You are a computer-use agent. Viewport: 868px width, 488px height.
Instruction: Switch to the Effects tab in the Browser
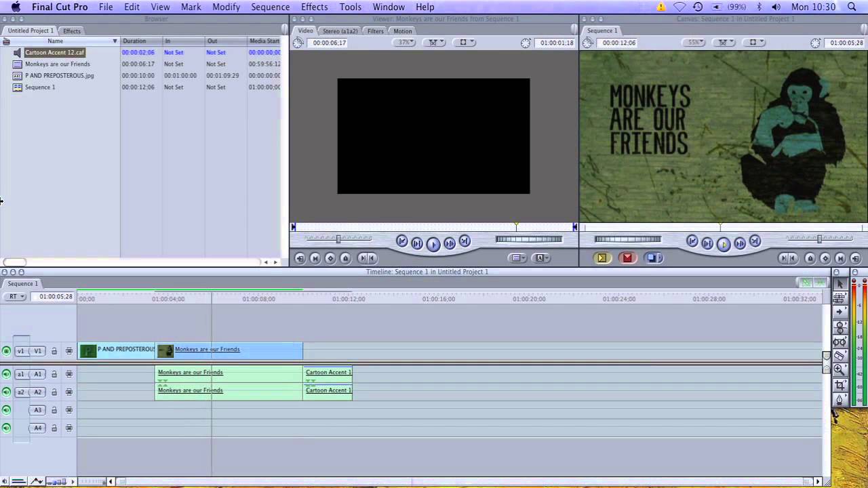coord(71,31)
